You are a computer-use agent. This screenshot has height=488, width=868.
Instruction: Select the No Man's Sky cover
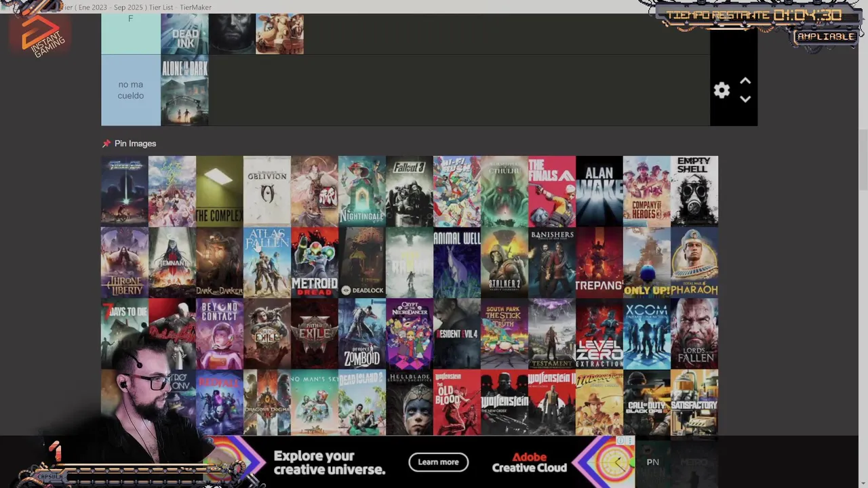[x=315, y=403]
